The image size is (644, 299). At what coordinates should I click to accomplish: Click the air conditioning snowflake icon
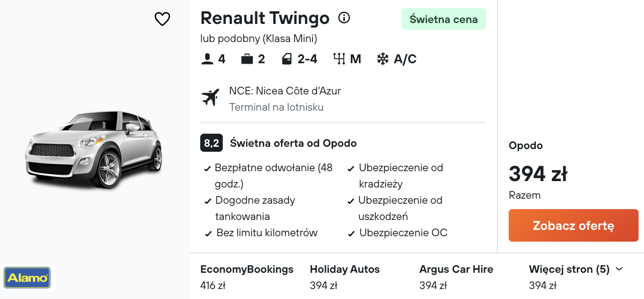pyautogui.click(x=383, y=59)
